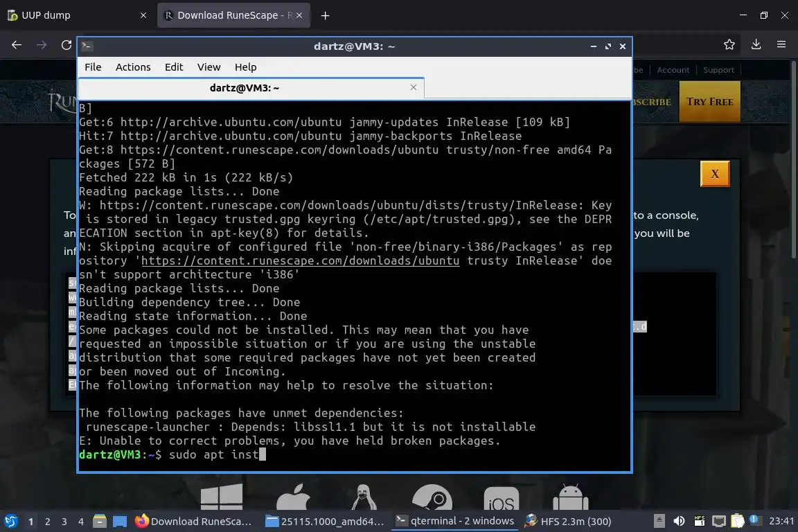Open the volume control tray icon
The image size is (798, 532).
[679, 521]
